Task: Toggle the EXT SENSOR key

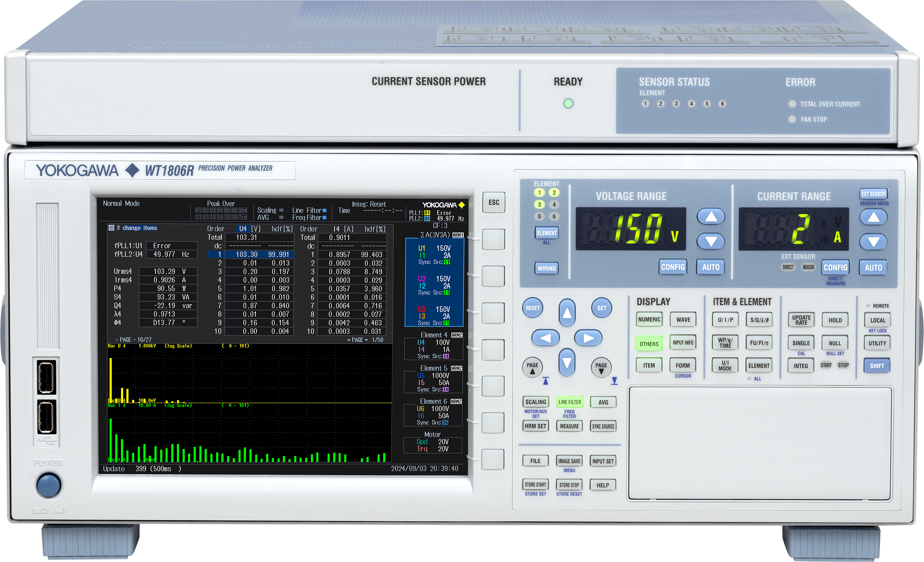Action: pos(873,194)
